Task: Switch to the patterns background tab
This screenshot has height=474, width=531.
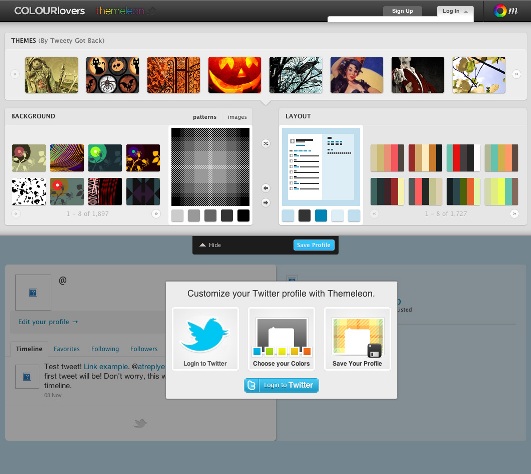Action: tap(204, 117)
